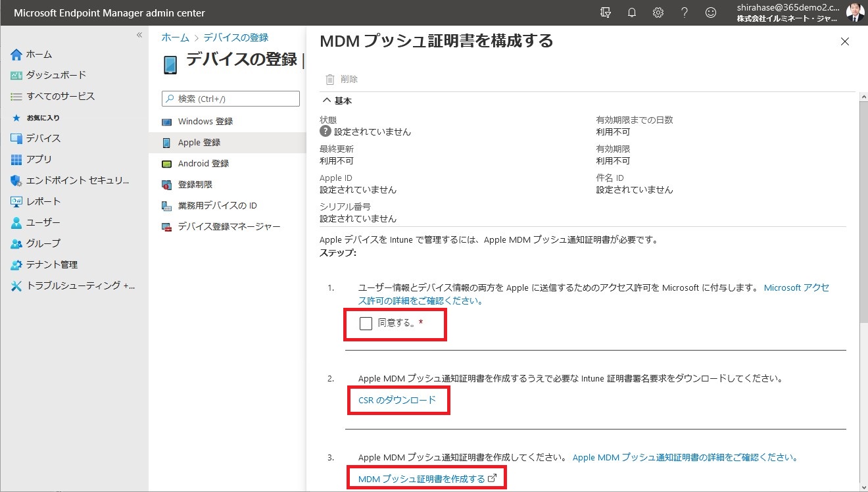Select 登録制限 in the menu
The height and width of the screenshot is (492, 868).
tap(228, 185)
